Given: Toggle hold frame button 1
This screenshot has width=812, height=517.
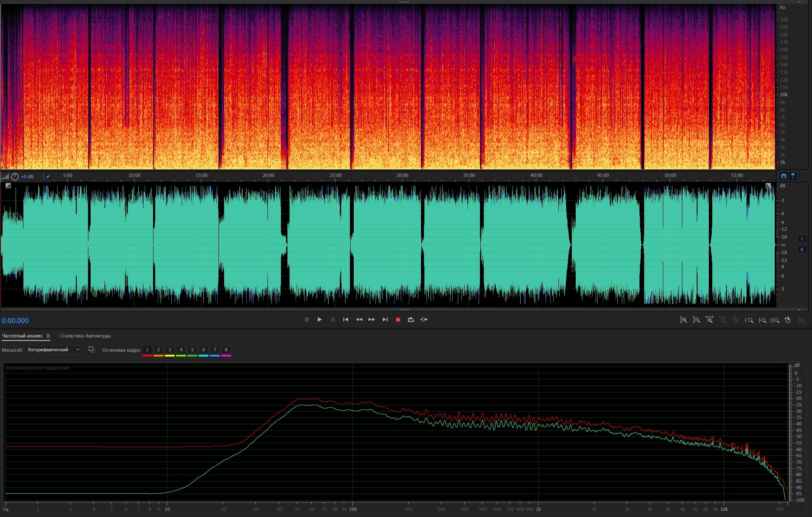Looking at the screenshot, I should pos(147,350).
